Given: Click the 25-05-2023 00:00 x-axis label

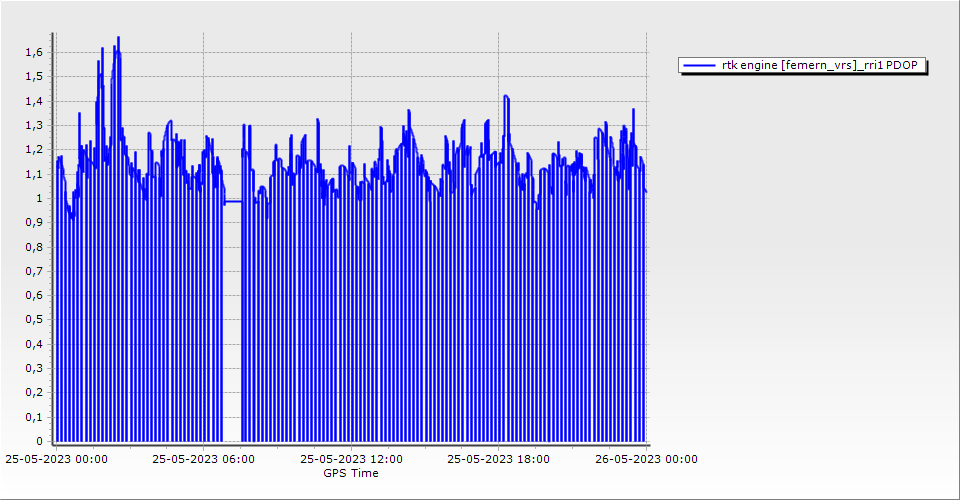Looking at the screenshot, I should coord(56,459).
